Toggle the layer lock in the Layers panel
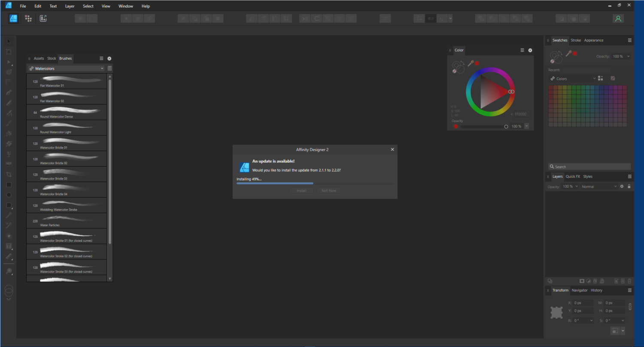 point(629,186)
